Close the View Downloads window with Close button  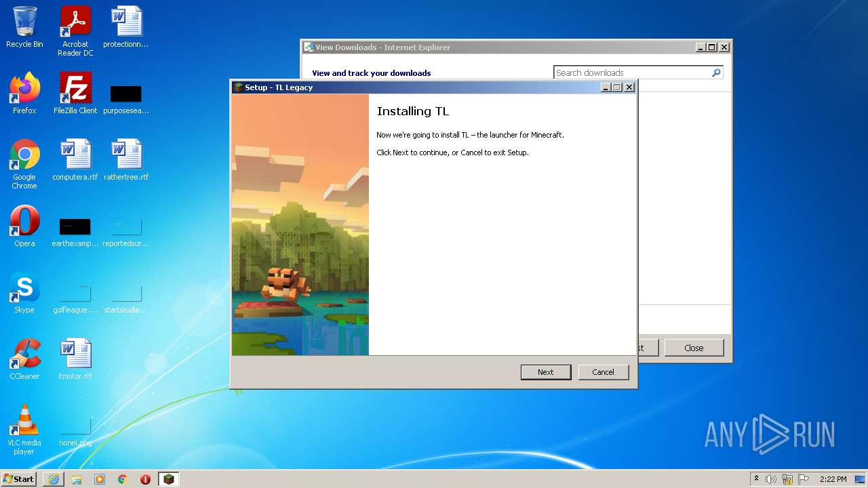coord(694,348)
